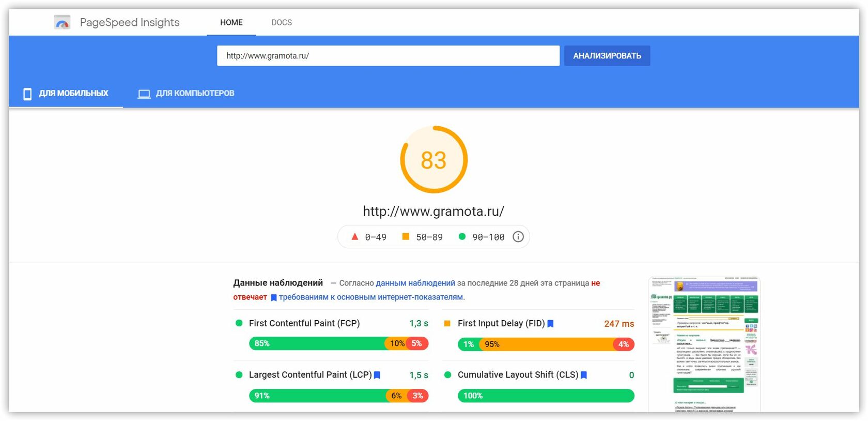The height and width of the screenshot is (421, 868).
Task: Open the данным наблюдений link
Action: (415, 283)
